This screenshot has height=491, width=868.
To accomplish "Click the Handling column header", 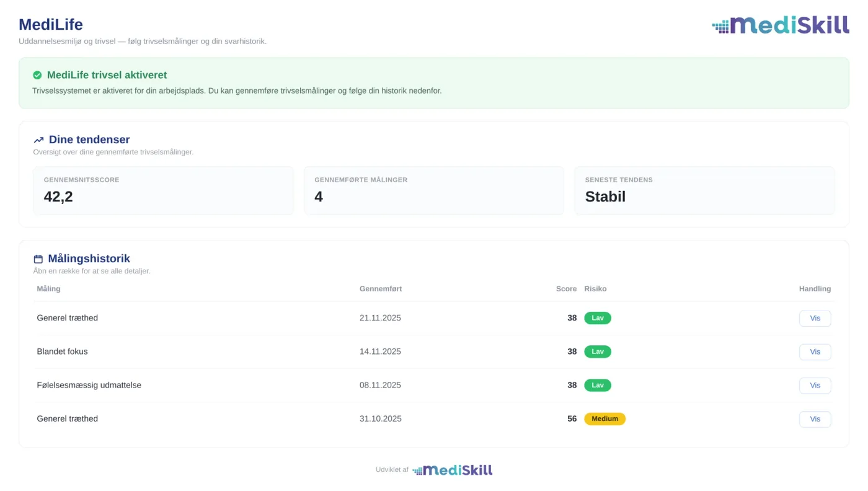I will [815, 289].
